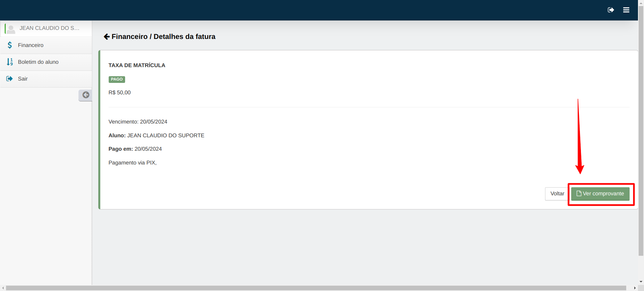Click the horizontal scrollbar right arrow
Image resolution: width=644 pixels, height=291 pixels.
(635, 288)
